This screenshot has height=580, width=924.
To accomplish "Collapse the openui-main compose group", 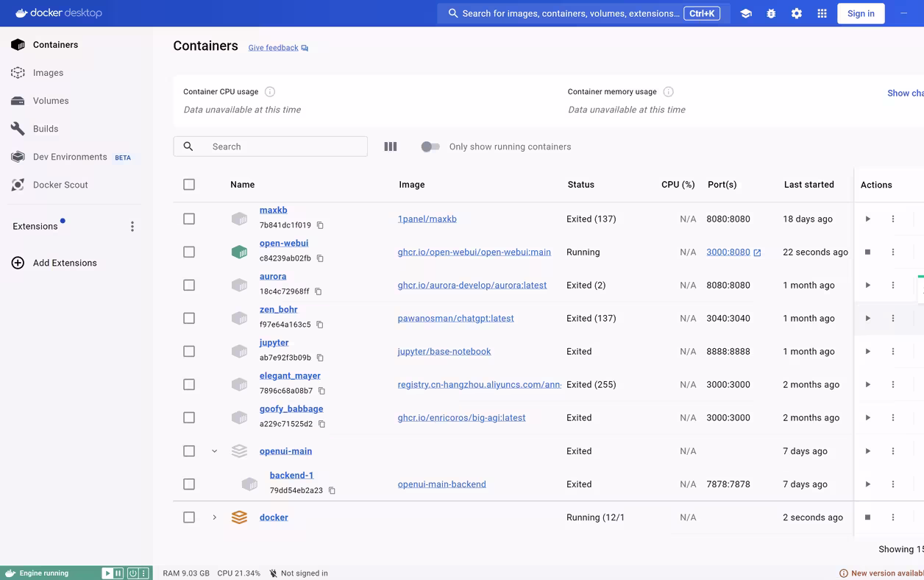I will pyautogui.click(x=215, y=451).
